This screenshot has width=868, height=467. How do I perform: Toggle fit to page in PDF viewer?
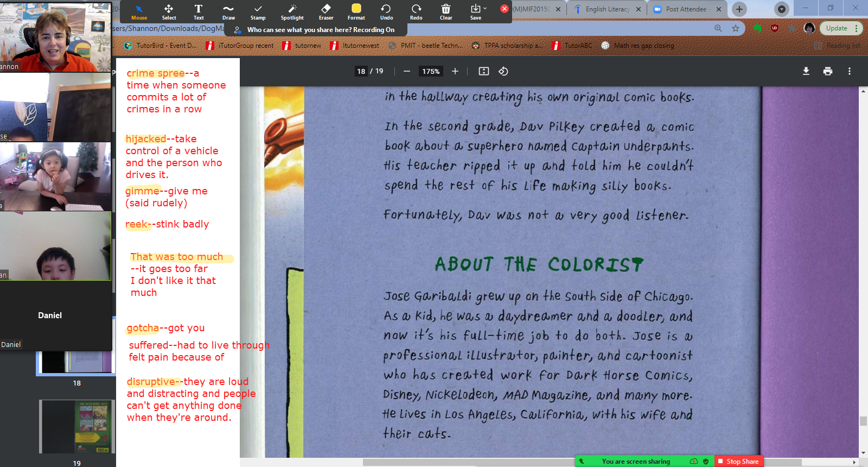tap(484, 71)
